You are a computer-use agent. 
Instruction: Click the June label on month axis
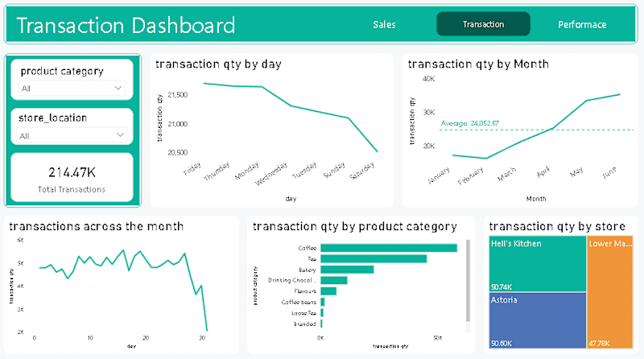point(609,172)
